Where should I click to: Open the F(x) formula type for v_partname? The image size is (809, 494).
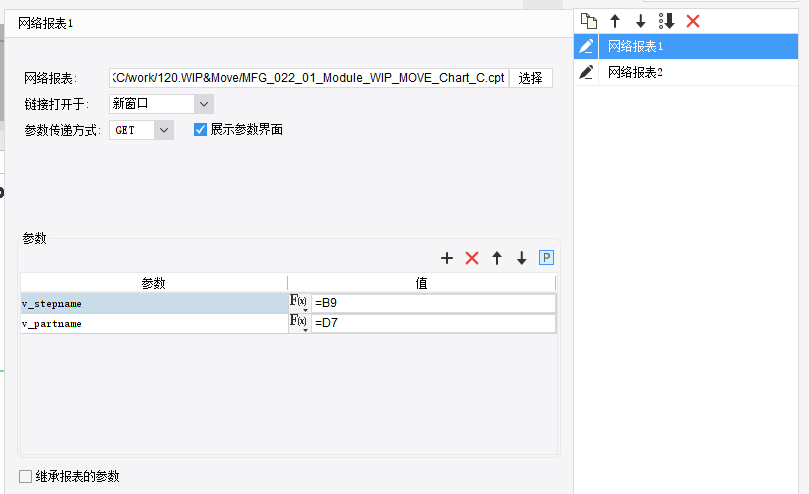(x=299, y=323)
